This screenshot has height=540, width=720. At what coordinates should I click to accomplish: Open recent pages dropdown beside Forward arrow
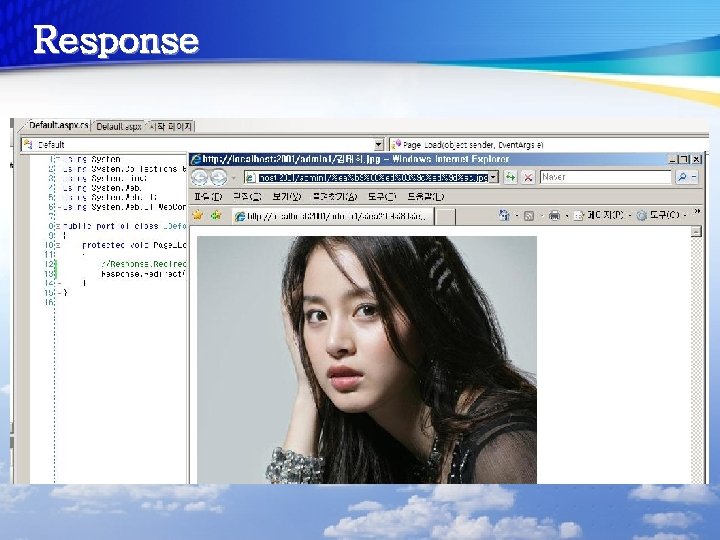234,177
